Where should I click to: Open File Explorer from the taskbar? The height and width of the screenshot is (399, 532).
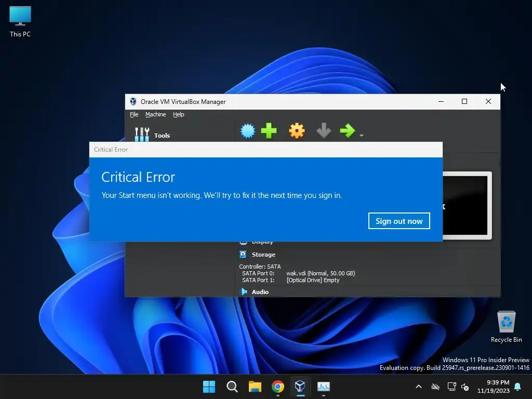[255, 387]
